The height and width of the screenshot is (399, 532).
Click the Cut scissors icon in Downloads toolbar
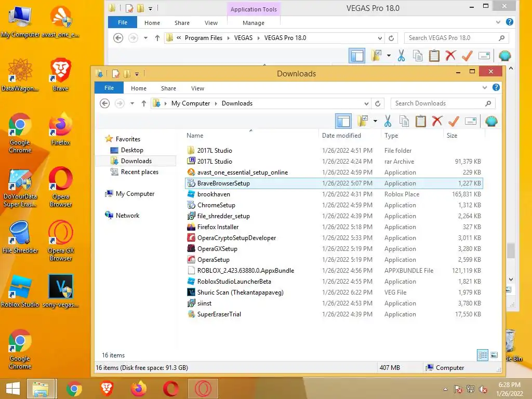388,121
